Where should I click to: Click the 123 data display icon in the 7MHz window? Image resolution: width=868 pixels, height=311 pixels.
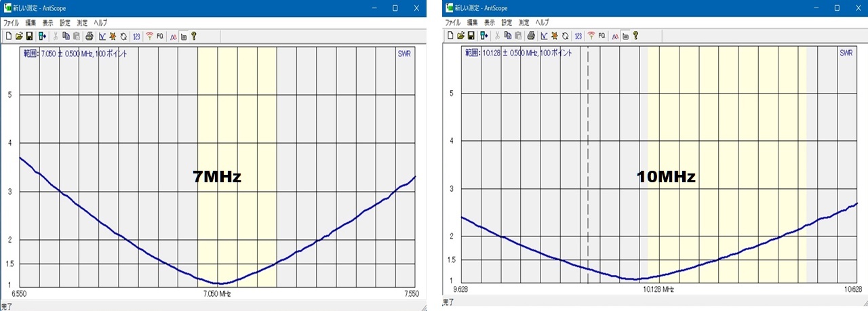[136, 36]
